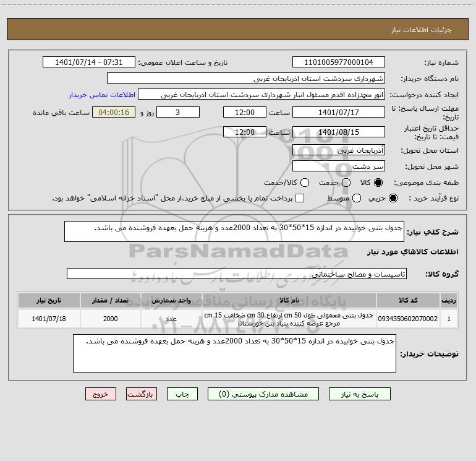Screen dimensions: 476x461
Task: Select متوسط purchase process type
Action: (357, 198)
